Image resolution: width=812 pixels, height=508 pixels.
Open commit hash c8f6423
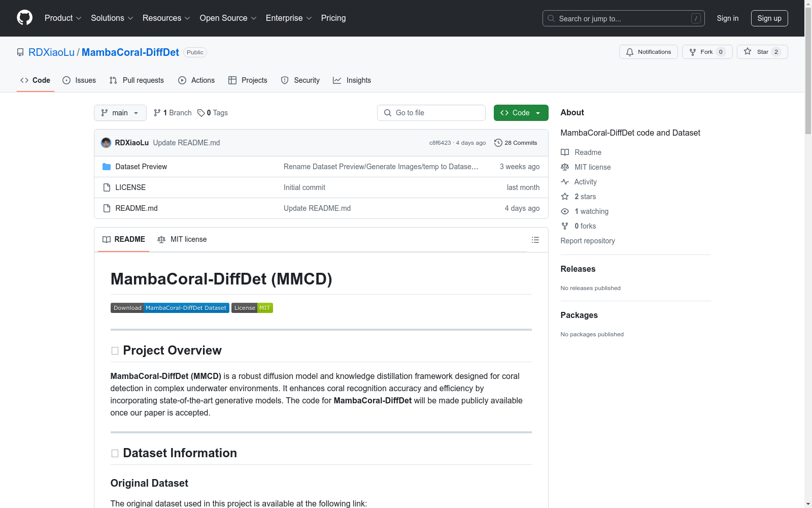(x=440, y=143)
